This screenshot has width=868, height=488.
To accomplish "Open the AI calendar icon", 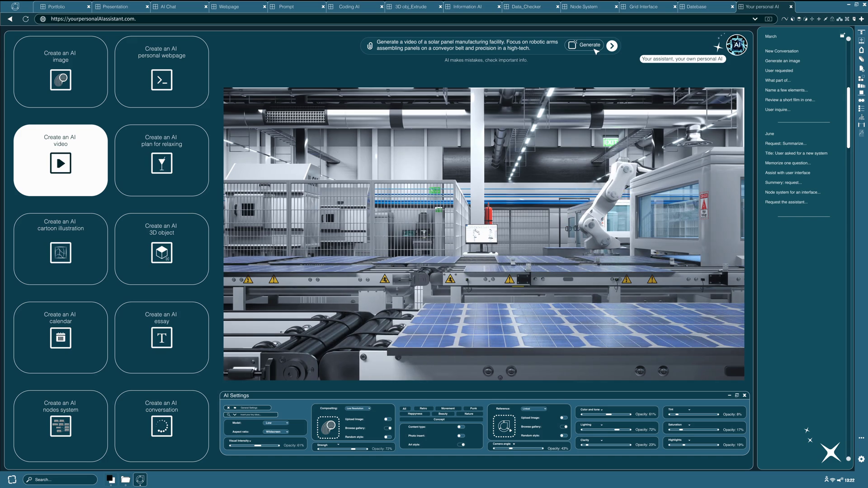I will [x=61, y=338].
